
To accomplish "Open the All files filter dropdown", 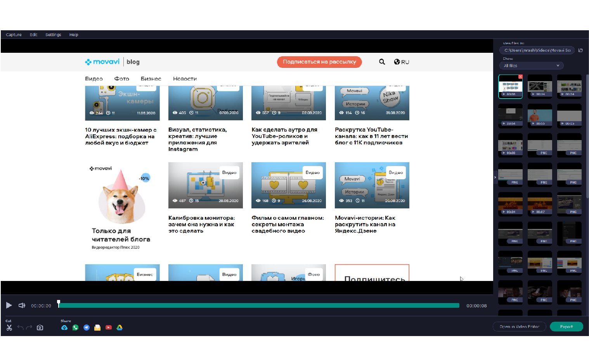I will (x=531, y=66).
